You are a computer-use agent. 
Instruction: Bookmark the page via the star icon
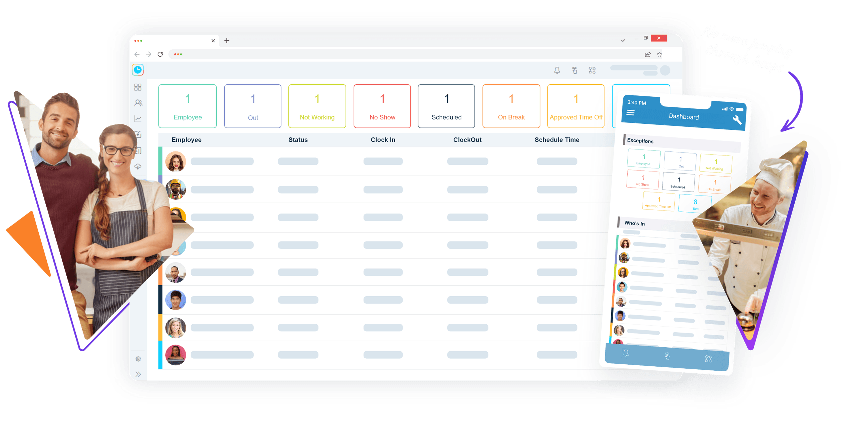(659, 54)
